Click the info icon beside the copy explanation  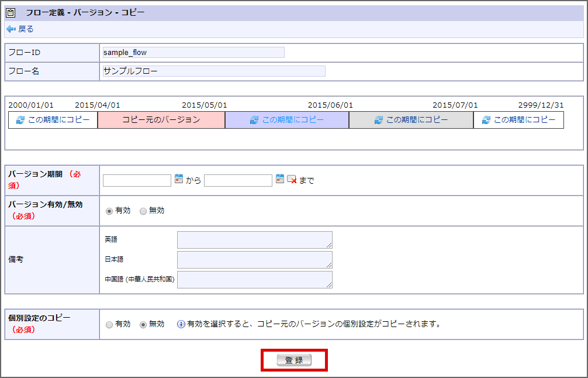[x=181, y=324]
